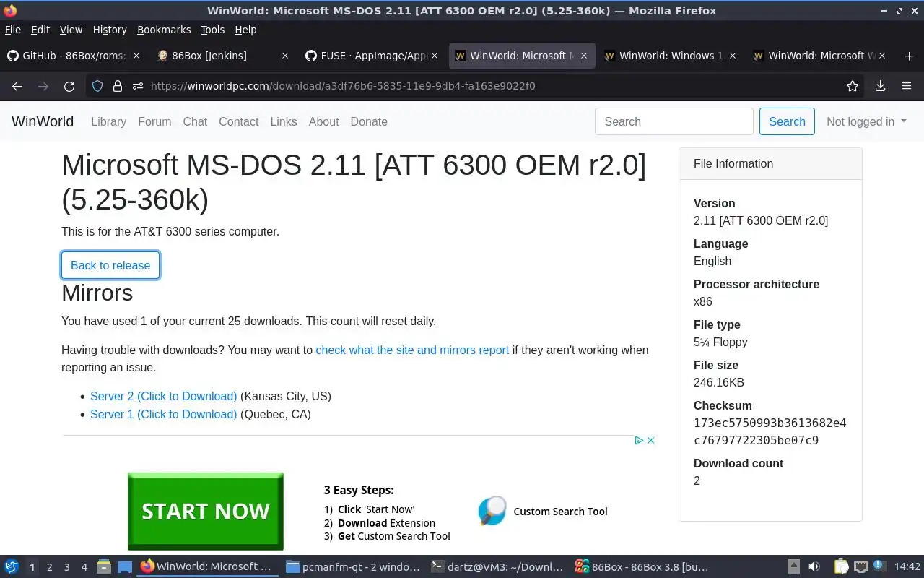Expand the Not logged in dropdown
The image size is (924, 578).
click(x=866, y=121)
